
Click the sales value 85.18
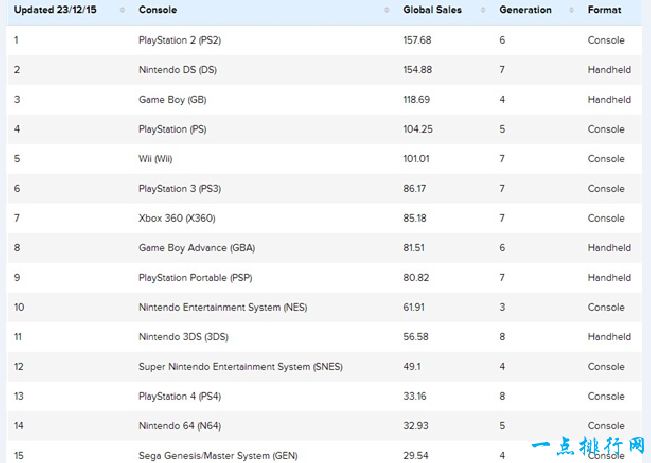click(415, 218)
